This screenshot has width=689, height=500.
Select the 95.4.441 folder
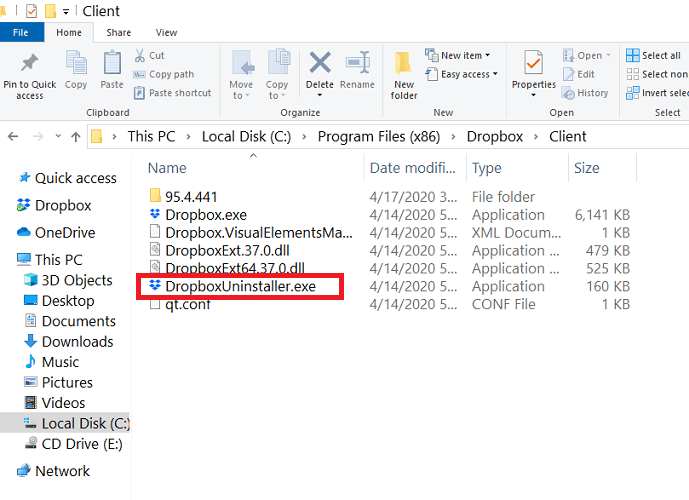[191, 197]
